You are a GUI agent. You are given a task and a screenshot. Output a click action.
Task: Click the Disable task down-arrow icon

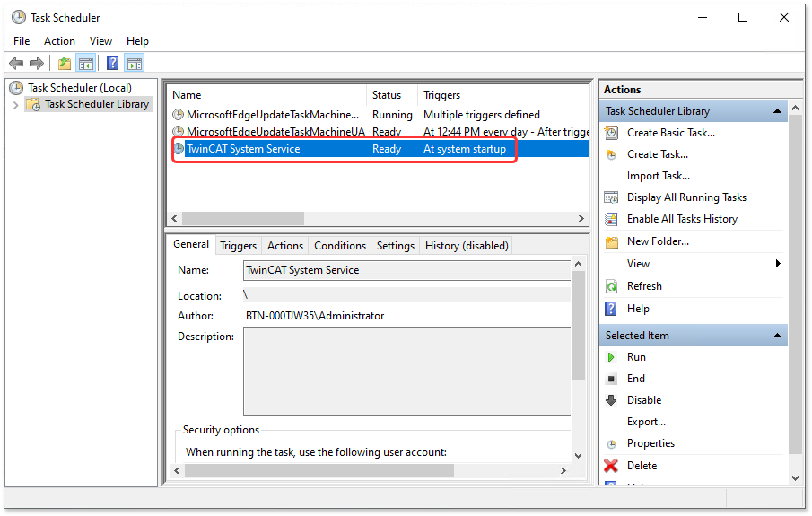click(611, 400)
